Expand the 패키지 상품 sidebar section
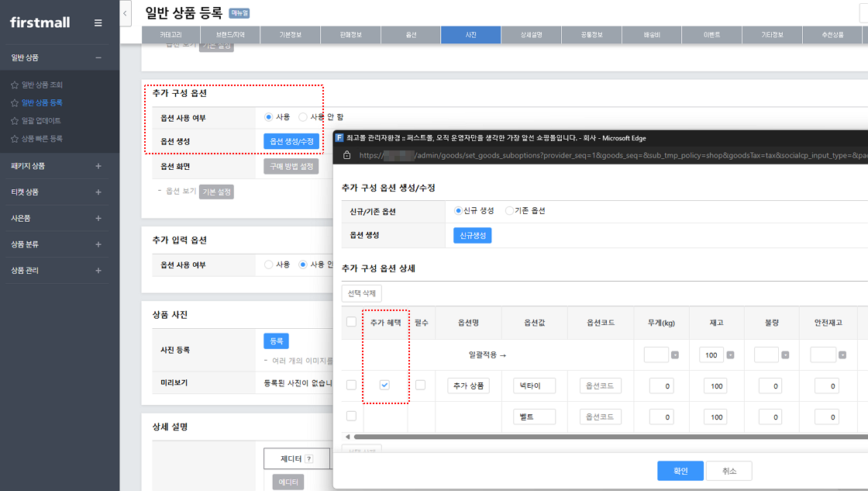Viewport: 868px width, 491px height. pos(98,166)
